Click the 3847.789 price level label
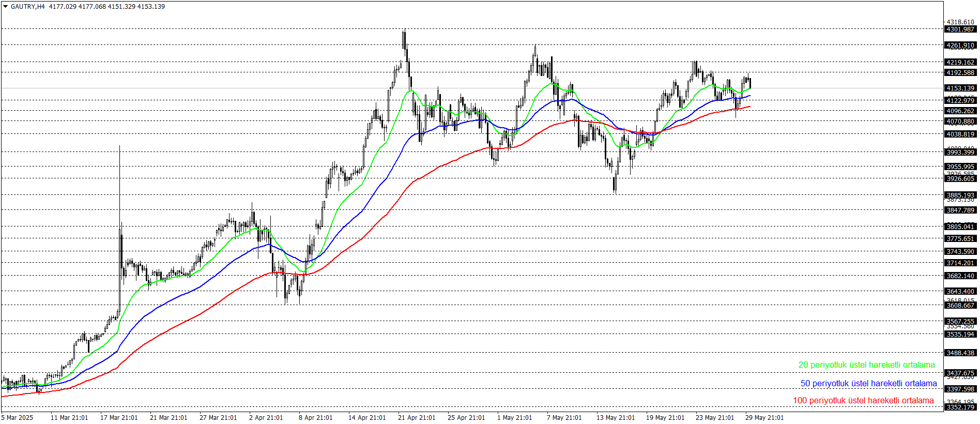The width and height of the screenshot is (980, 424). [x=960, y=210]
